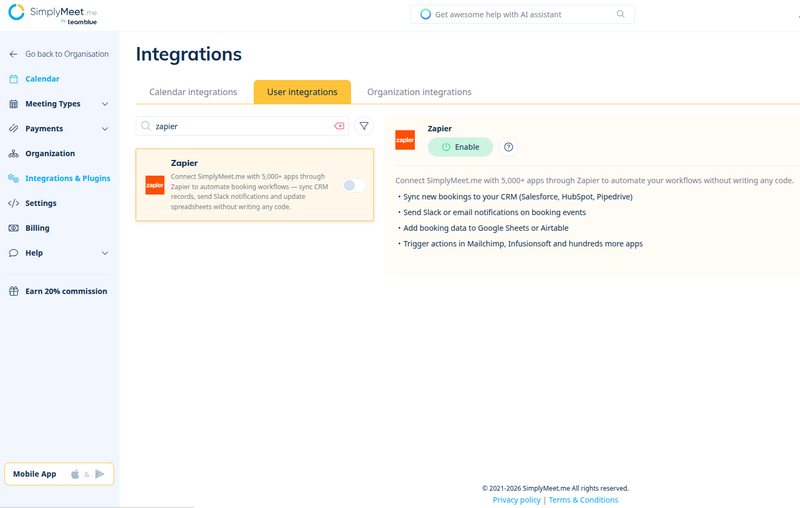Image resolution: width=800 pixels, height=508 pixels.
Task: Open the filter funnel button
Action: [364, 126]
